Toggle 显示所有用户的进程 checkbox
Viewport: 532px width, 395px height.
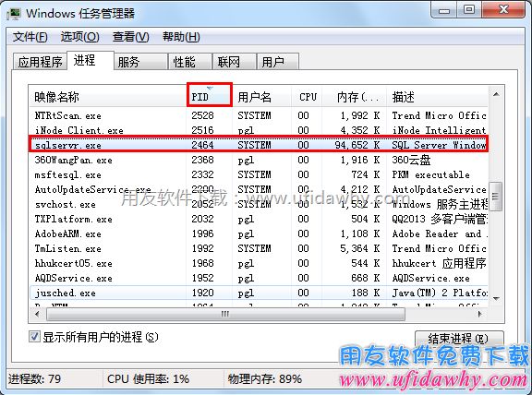click(34, 337)
